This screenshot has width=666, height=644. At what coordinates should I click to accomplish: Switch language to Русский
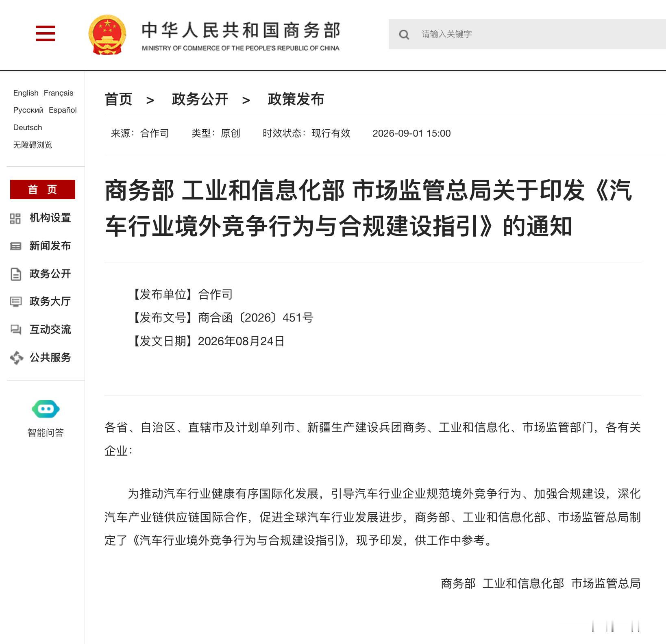pyautogui.click(x=28, y=110)
